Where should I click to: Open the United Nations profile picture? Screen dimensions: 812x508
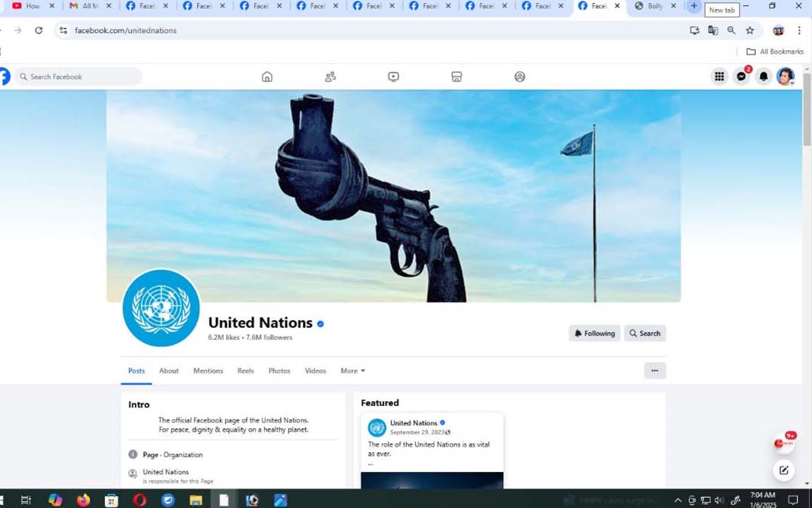pyautogui.click(x=161, y=308)
